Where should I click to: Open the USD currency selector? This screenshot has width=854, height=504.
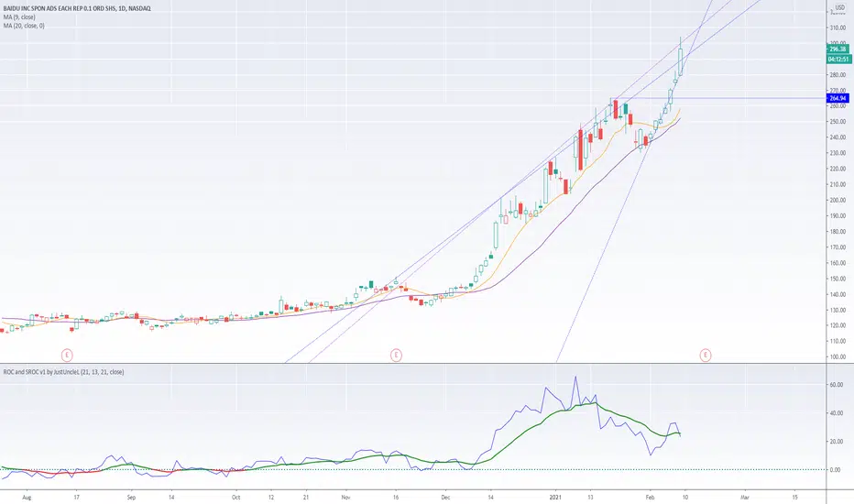(x=840, y=7)
